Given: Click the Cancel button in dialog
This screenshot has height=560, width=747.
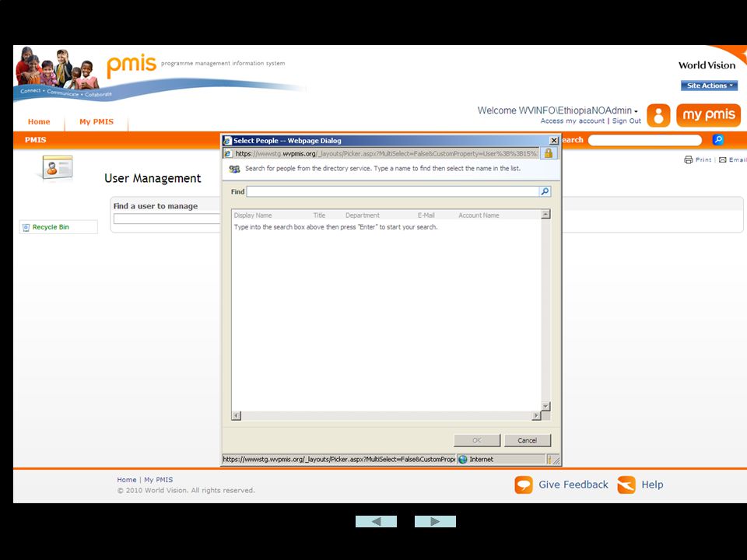Looking at the screenshot, I should [528, 440].
